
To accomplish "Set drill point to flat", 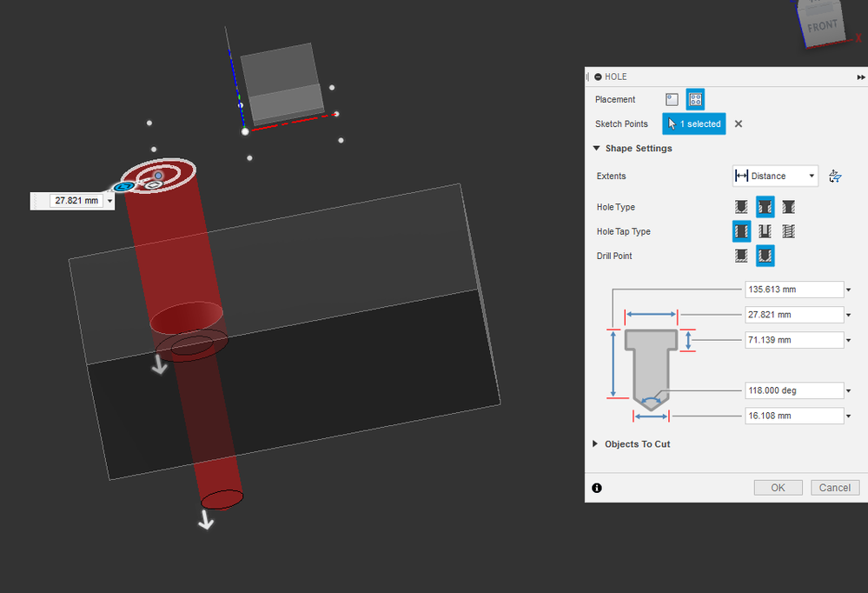I will point(741,256).
